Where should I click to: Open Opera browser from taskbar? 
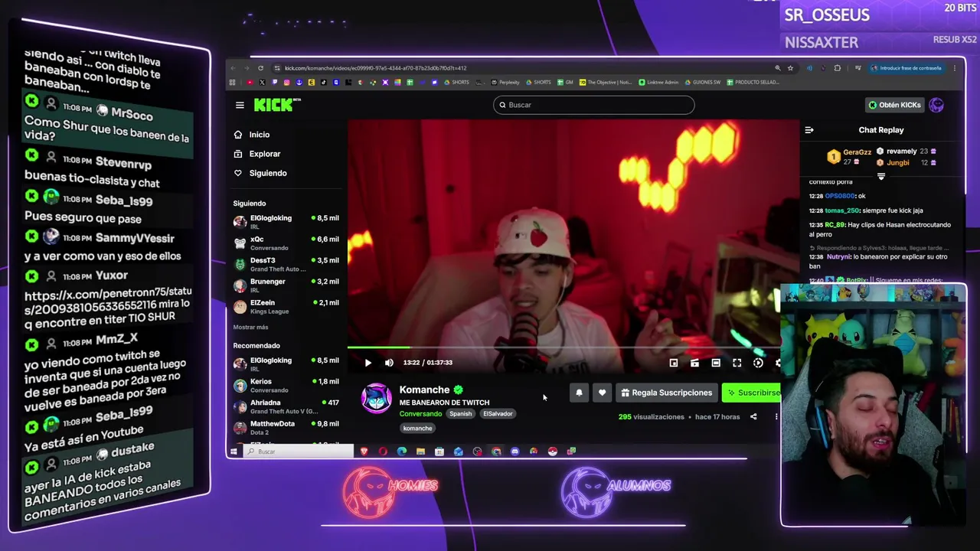pyautogui.click(x=383, y=452)
